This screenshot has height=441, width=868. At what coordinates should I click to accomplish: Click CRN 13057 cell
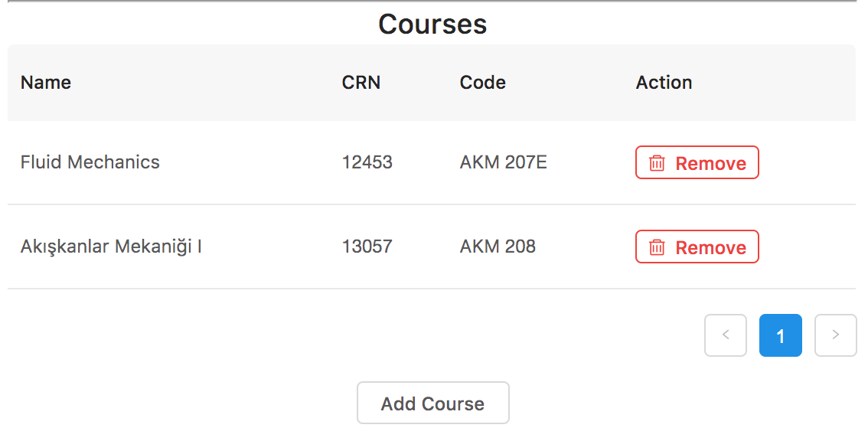coord(367,247)
